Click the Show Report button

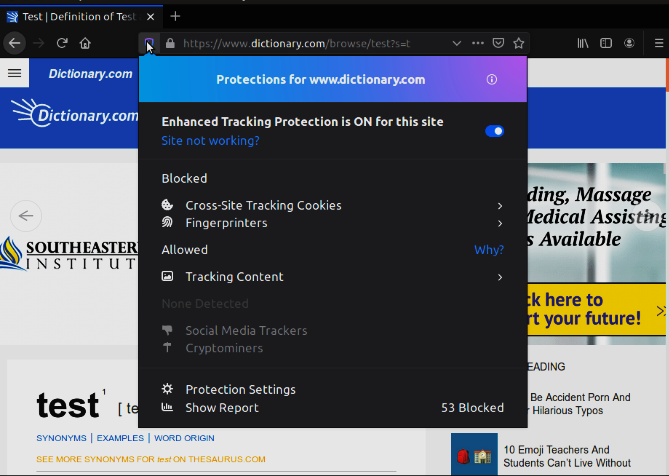[x=222, y=407]
